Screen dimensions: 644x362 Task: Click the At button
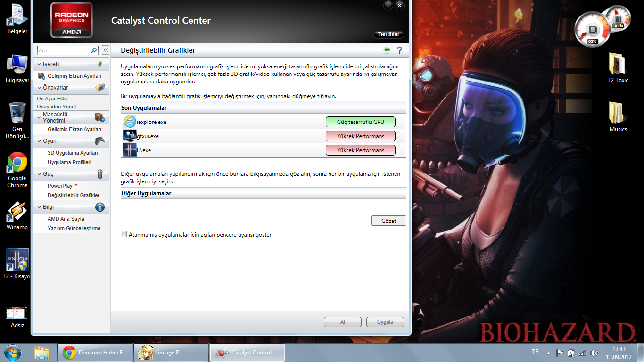[343, 322]
